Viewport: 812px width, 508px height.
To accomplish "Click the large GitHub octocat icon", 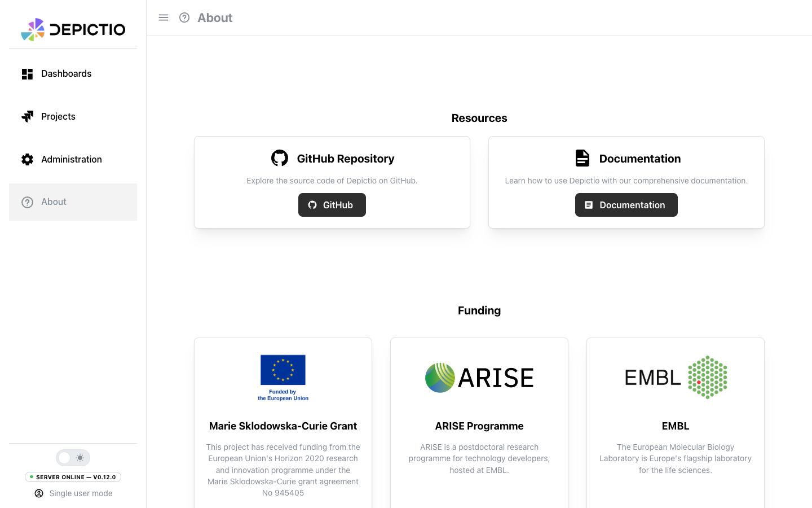I will click(280, 158).
